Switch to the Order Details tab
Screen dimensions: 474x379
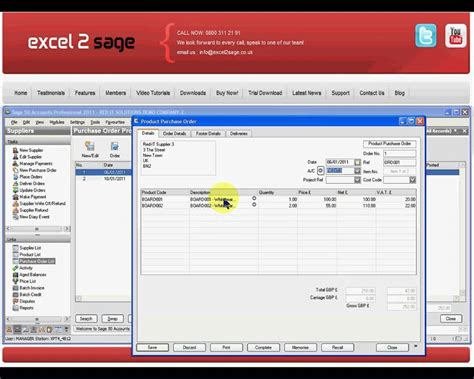coord(174,134)
